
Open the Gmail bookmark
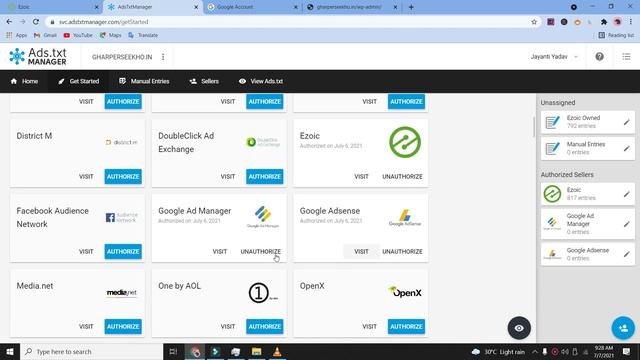point(45,36)
